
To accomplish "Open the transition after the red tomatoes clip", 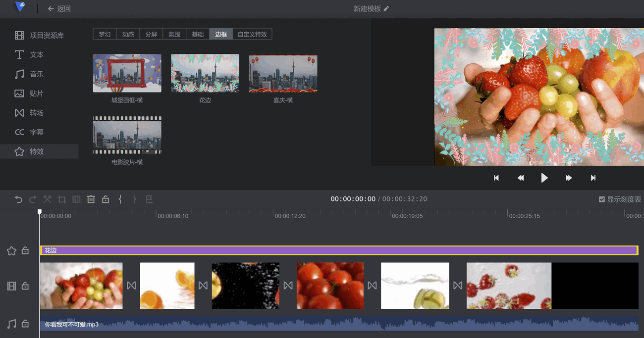I will tap(372, 286).
